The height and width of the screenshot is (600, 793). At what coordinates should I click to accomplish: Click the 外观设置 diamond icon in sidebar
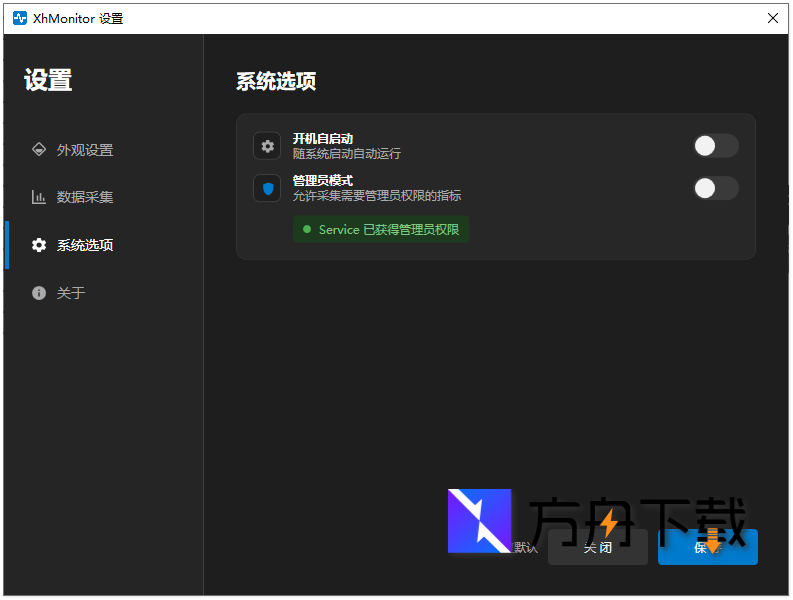coord(39,150)
